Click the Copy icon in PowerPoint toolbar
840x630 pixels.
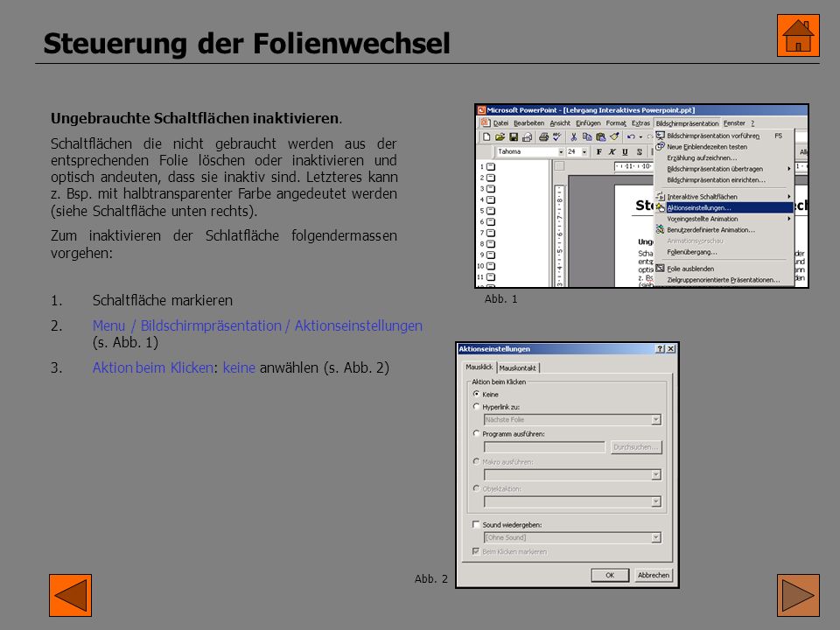point(587,137)
